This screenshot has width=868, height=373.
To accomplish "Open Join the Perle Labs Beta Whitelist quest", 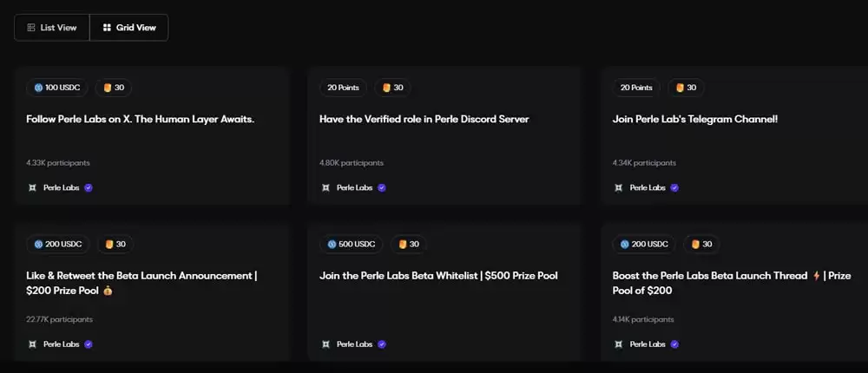I will tap(438, 276).
